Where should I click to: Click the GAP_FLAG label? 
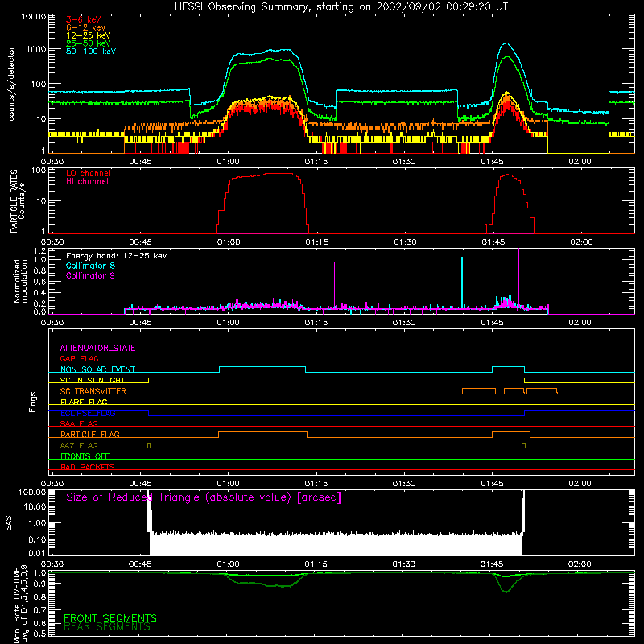click(x=79, y=359)
